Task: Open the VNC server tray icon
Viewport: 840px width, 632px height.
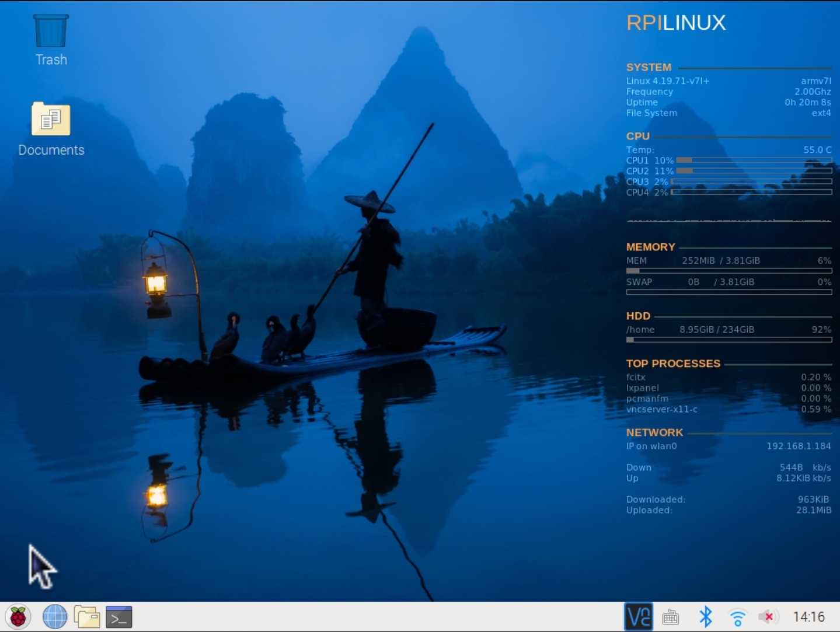Action: [x=638, y=617]
